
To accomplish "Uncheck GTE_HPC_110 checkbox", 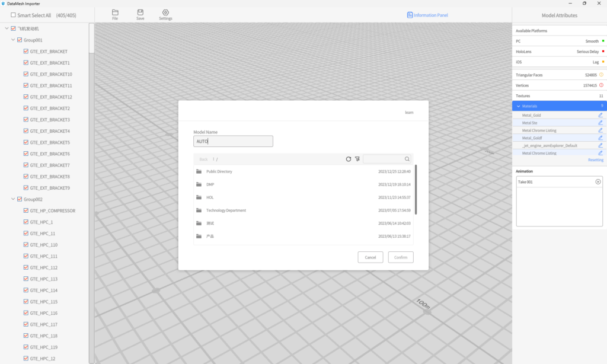I will (26, 245).
